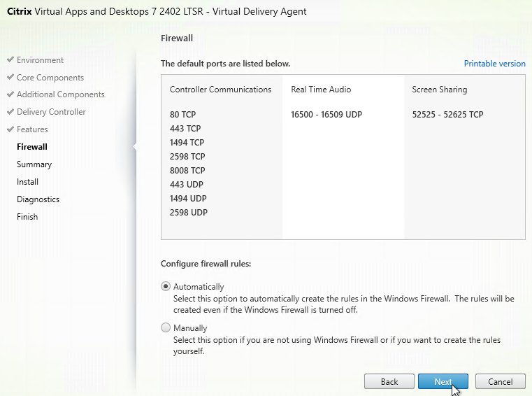Cancel the VDA installation
Viewport: 532px width, 396px height.
click(500, 381)
